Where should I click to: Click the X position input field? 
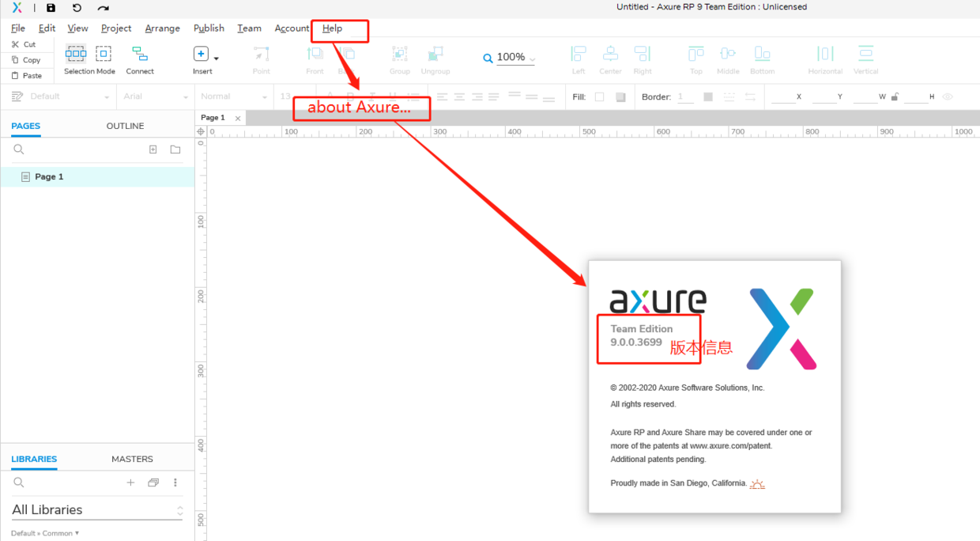(783, 96)
